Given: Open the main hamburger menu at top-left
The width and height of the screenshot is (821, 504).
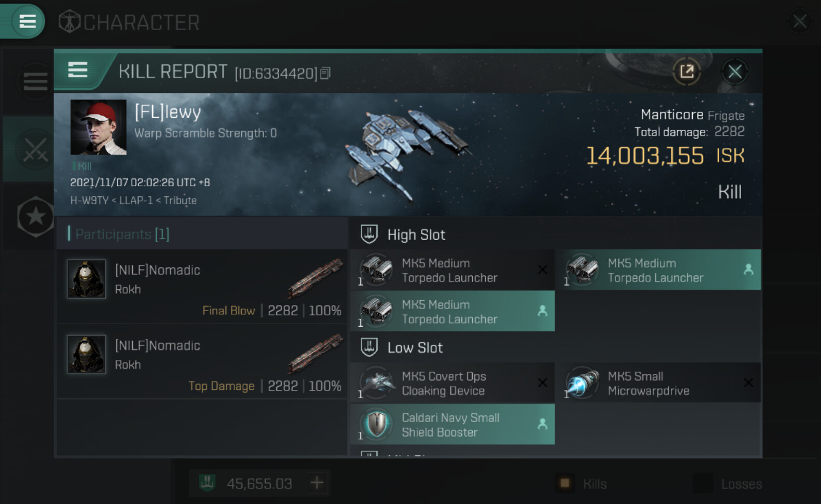Looking at the screenshot, I should point(26,21).
